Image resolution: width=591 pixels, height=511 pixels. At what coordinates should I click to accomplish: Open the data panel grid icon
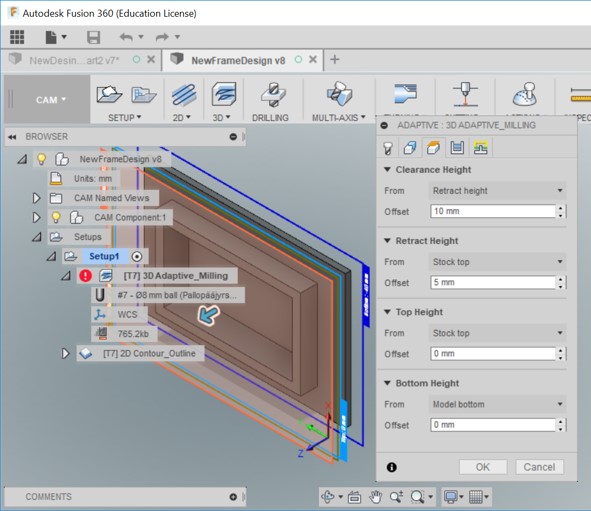[x=17, y=37]
